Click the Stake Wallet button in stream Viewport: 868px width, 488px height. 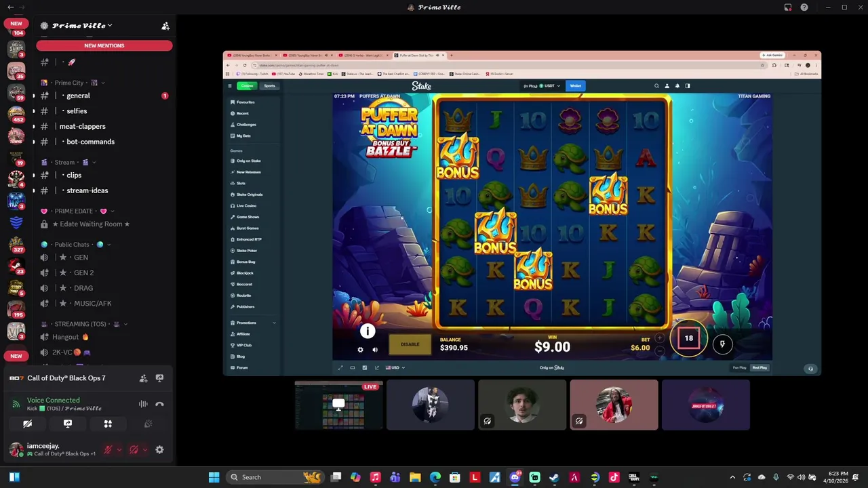click(576, 86)
